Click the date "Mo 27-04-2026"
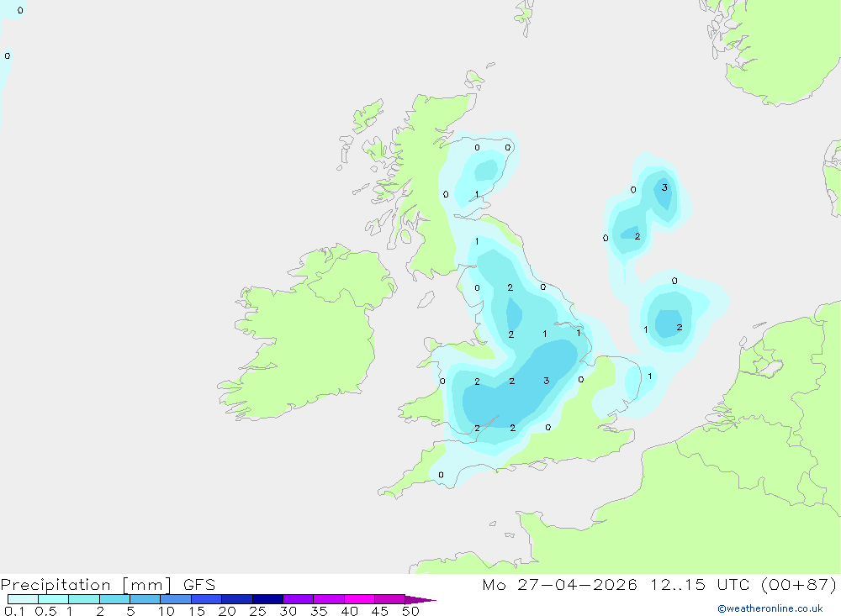The image size is (841, 616). coord(559,584)
